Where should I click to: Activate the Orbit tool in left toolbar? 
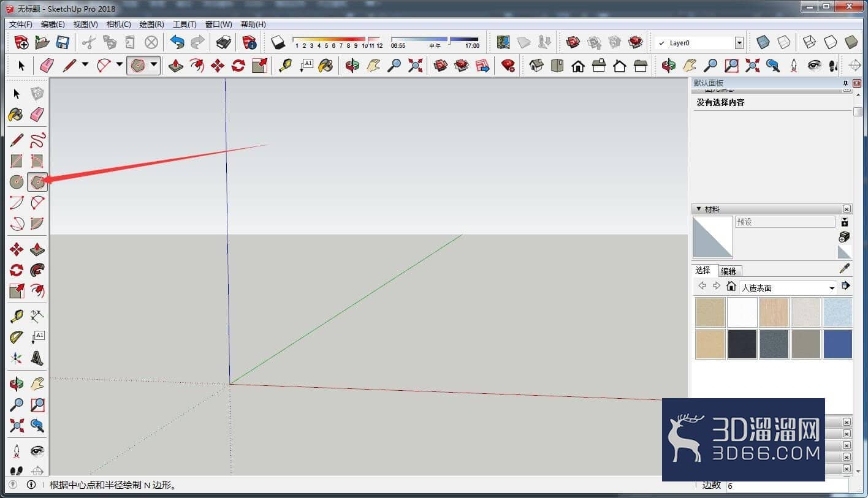17,384
